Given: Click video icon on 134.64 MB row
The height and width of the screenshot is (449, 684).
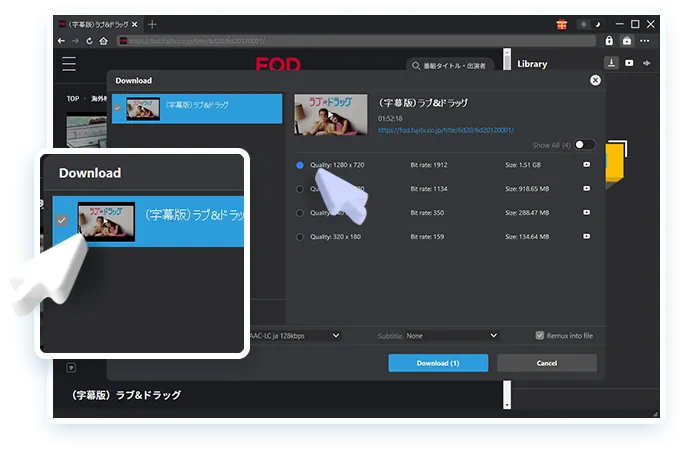Looking at the screenshot, I should pos(587,236).
